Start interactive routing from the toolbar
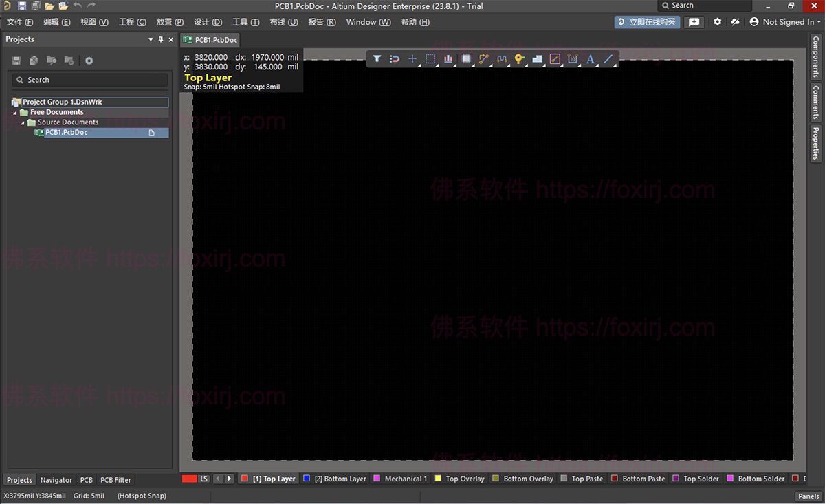The image size is (825, 504). click(x=483, y=59)
